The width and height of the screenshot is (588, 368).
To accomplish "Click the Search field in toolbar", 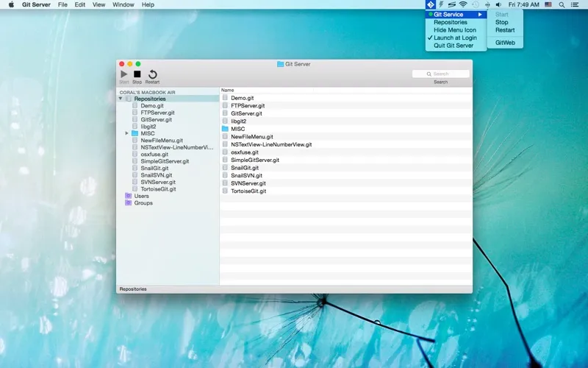I will [440, 74].
